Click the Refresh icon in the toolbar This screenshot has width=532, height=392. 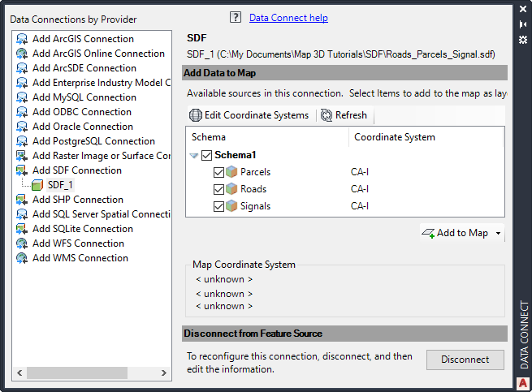327,115
